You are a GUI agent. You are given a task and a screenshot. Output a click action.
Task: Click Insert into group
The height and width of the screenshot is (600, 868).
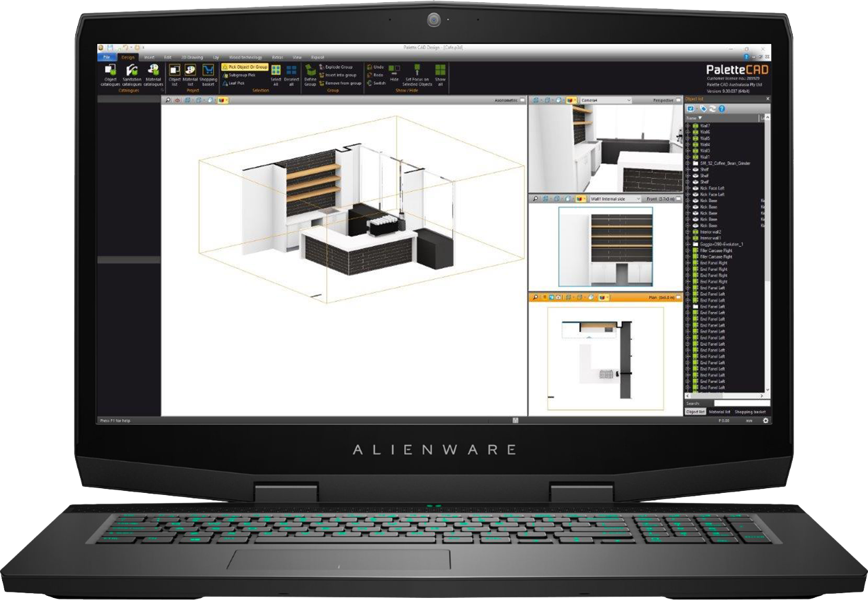point(338,75)
